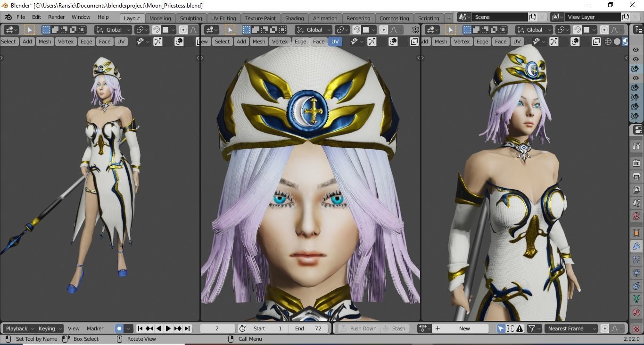The height and width of the screenshot is (345, 644).
Task: Click the Scene name field
Action: point(500,17)
